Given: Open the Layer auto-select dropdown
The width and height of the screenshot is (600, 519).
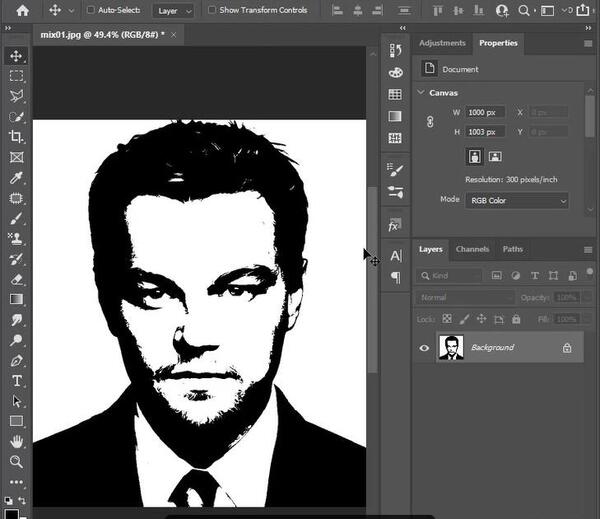Looking at the screenshot, I should 173,11.
